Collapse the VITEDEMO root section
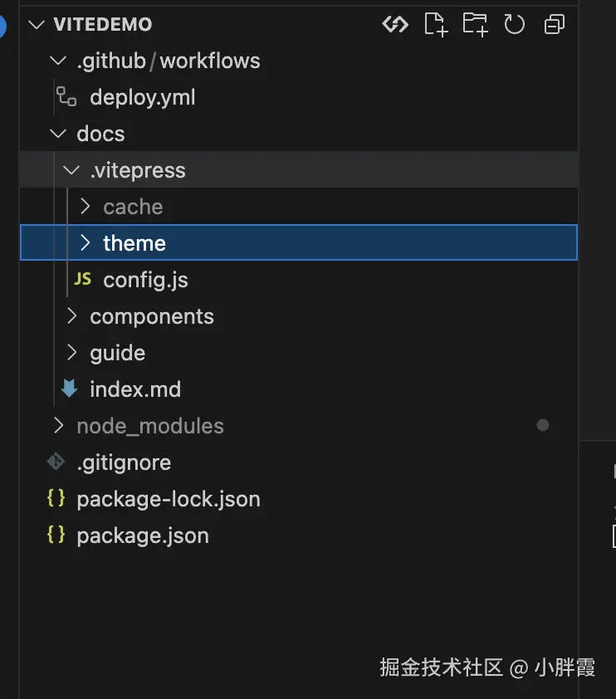This screenshot has width=616, height=699. tap(37, 24)
